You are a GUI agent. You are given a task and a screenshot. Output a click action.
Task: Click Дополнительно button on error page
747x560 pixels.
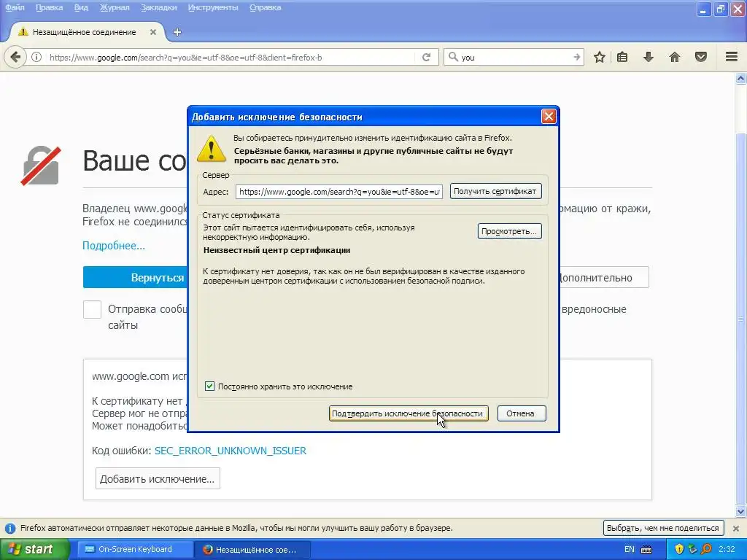click(x=604, y=277)
